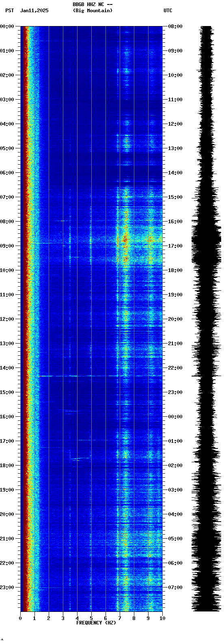Select the PST time label 19:00
Image resolution: width=224 pixels, height=644 pixels.
tap(7, 490)
